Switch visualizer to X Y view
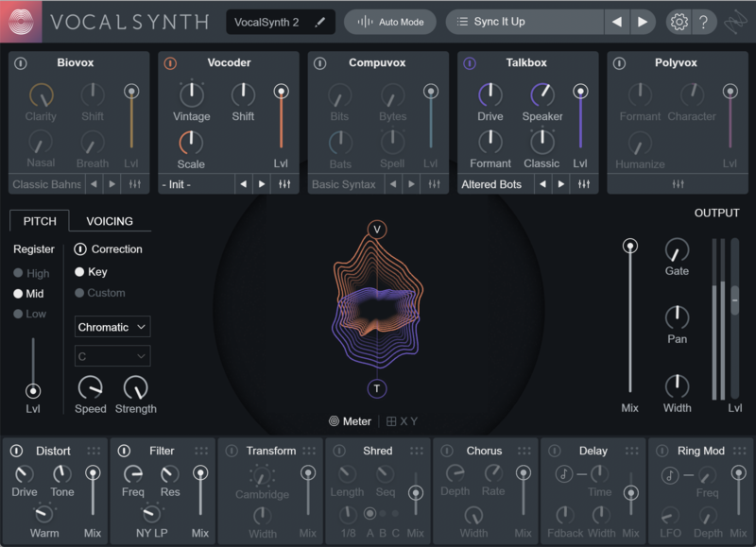The image size is (756, 547). pyautogui.click(x=402, y=421)
